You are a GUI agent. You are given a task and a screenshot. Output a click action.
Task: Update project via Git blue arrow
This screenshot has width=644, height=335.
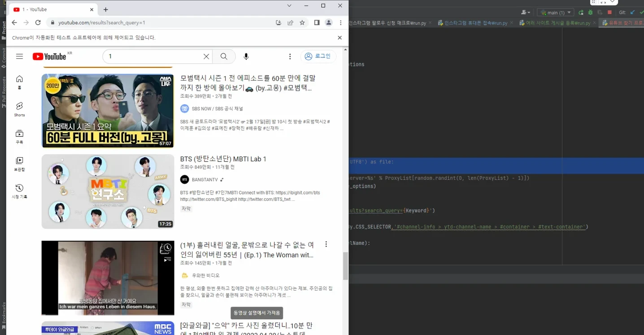click(632, 13)
